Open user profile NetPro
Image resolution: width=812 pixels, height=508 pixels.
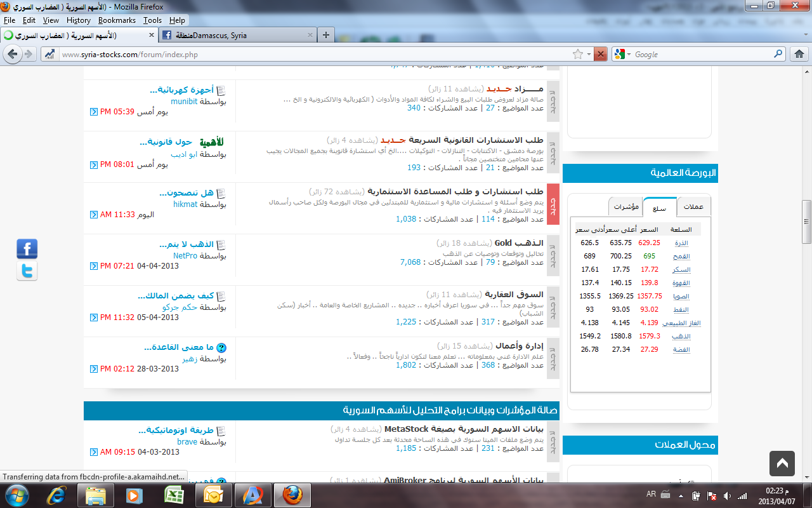pyautogui.click(x=186, y=256)
